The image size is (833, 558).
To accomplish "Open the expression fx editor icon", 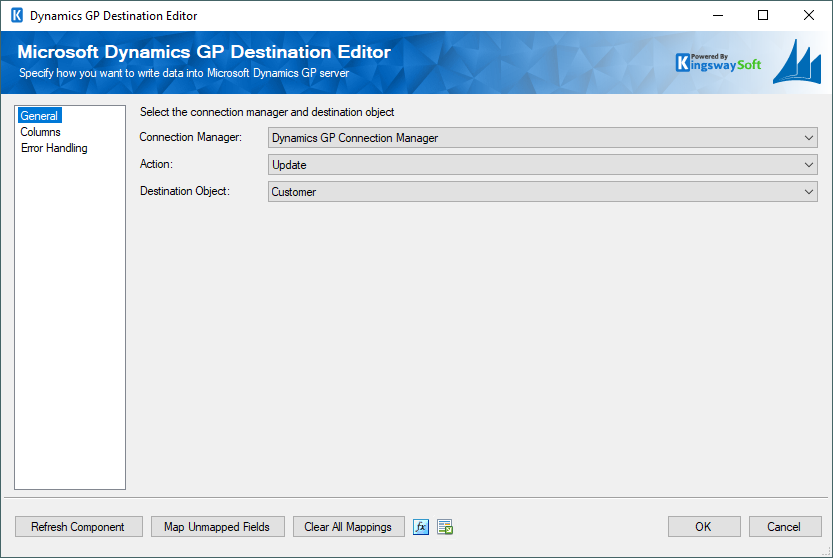I will [421, 527].
